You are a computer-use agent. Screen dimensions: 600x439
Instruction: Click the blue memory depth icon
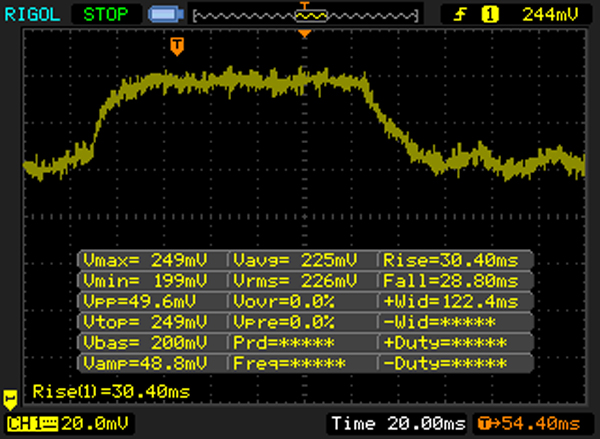166,15
